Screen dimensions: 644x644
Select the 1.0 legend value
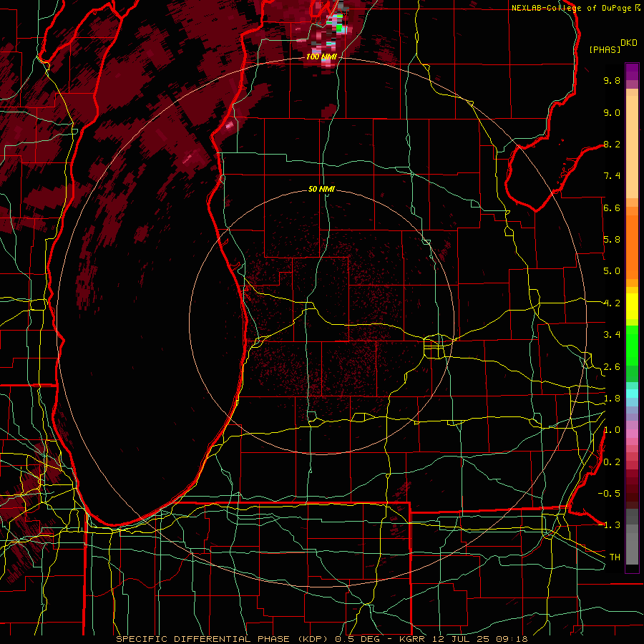[x=612, y=430]
